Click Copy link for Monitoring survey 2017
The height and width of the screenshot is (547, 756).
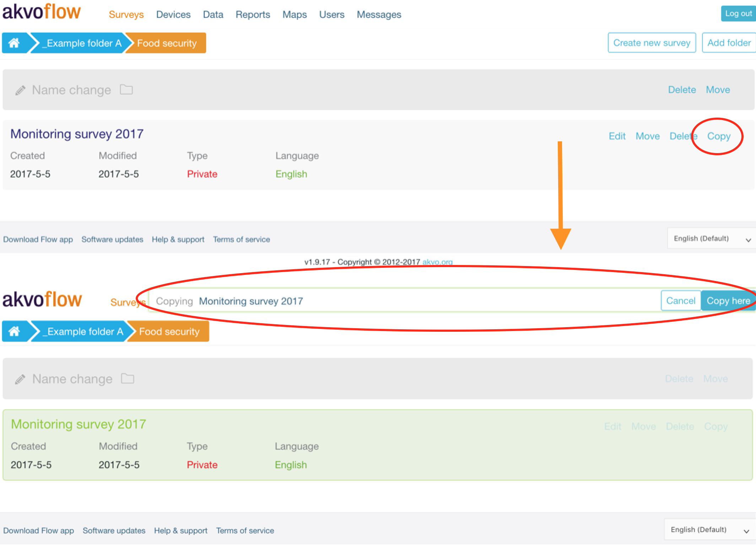pos(718,136)
